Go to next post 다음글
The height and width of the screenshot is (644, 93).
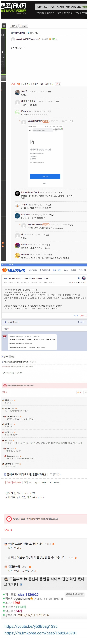[x=23, y=26]
